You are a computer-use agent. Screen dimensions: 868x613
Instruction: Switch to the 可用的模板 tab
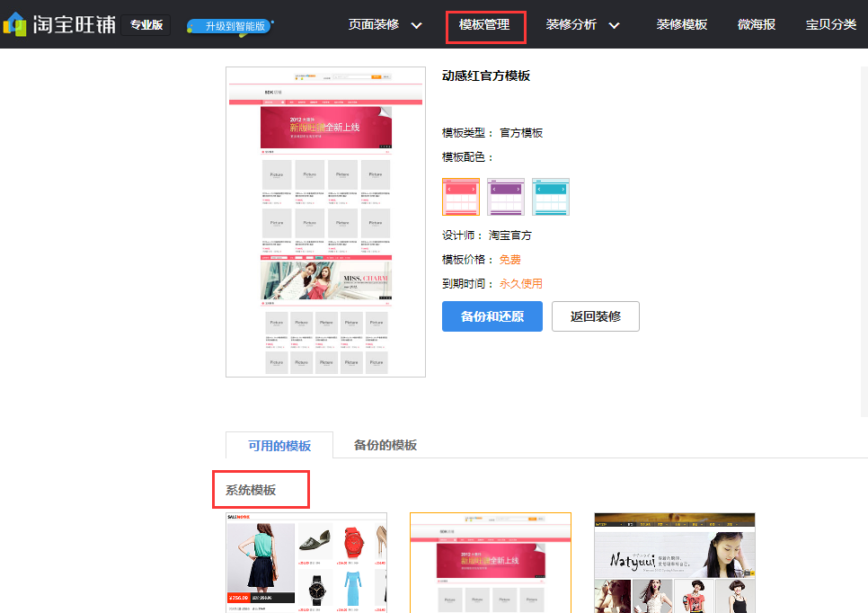click(x=279, y=444)
